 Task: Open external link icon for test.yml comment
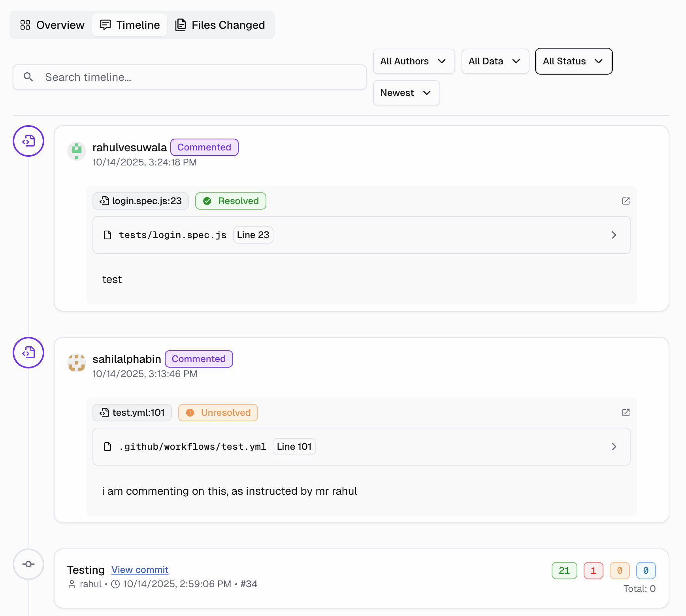(626, 413)
